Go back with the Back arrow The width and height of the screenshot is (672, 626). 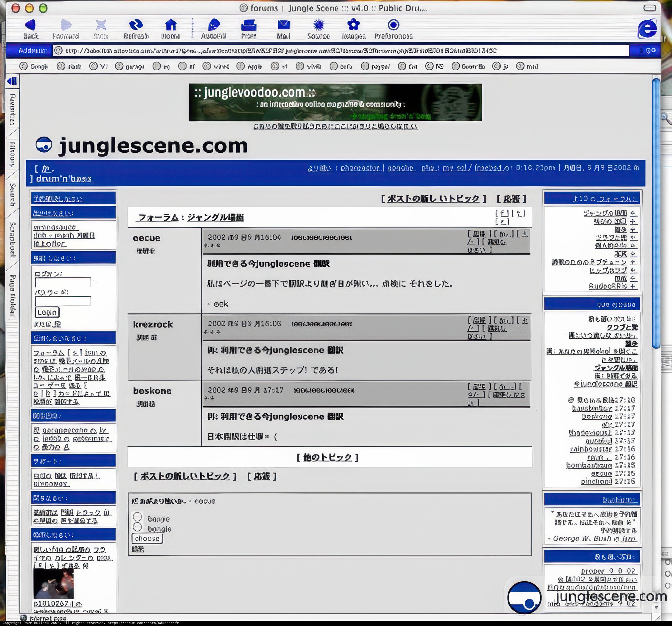coord(30,25)
